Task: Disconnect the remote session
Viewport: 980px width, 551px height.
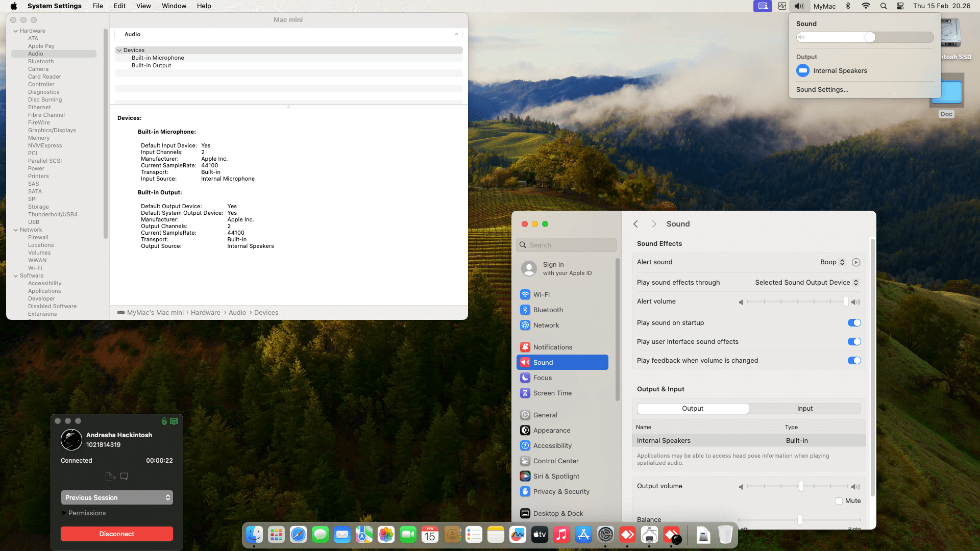Action: [117, 534]
